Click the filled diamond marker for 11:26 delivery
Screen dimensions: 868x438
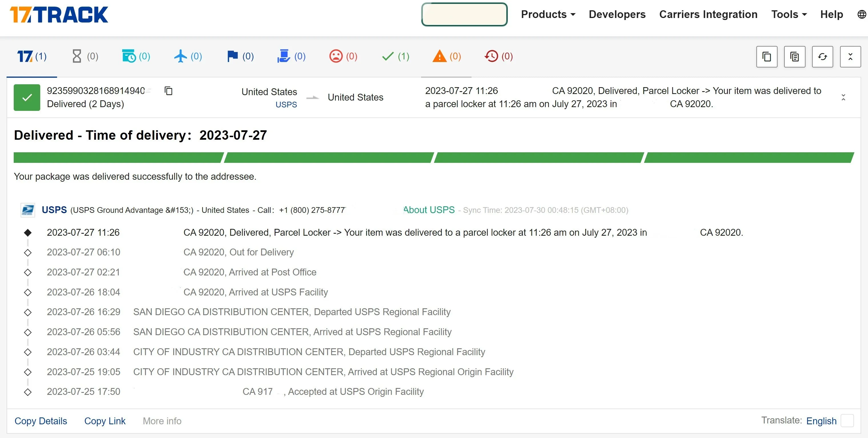tap(28, 233)
